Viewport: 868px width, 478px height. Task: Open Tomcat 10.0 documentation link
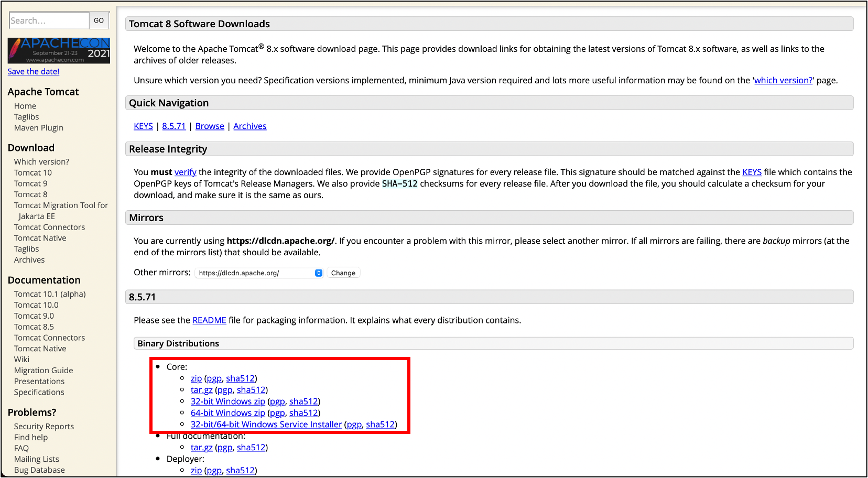[x=36, y=305]
